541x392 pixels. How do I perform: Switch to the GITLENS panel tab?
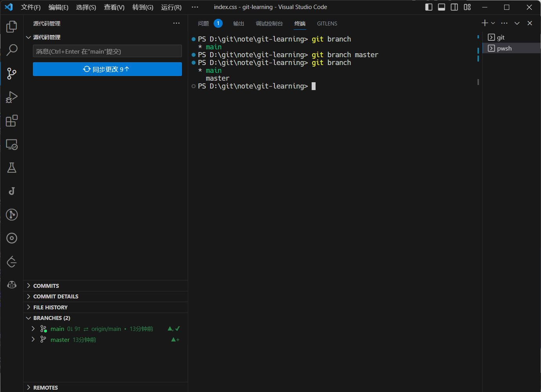coord(327,23)
